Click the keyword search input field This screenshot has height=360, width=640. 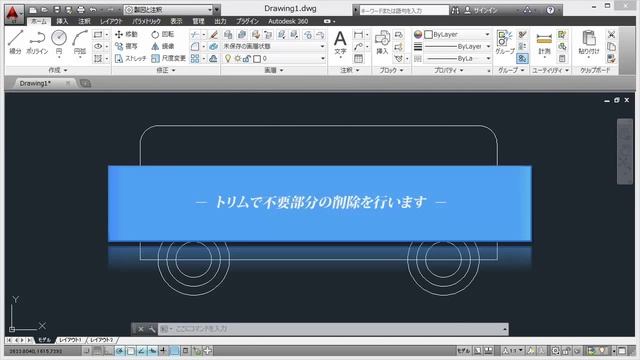pyautogui.click(x=404, y=10)
